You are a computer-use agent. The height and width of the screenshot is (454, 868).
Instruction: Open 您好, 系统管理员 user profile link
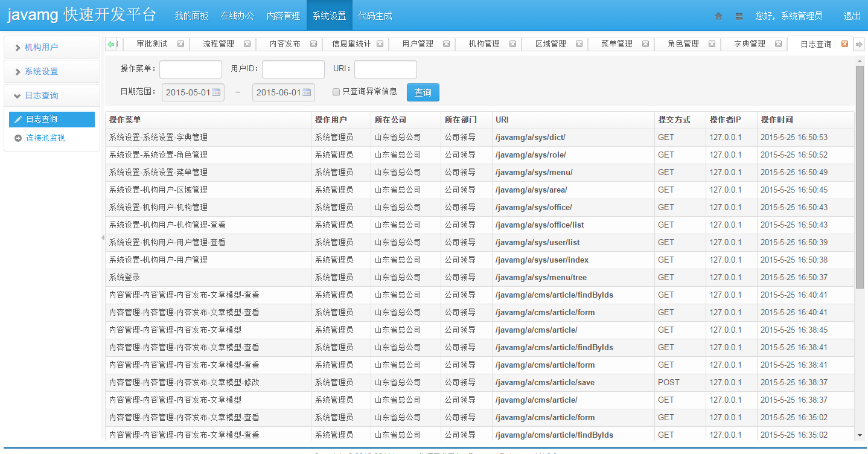click(x=789, y=16)
